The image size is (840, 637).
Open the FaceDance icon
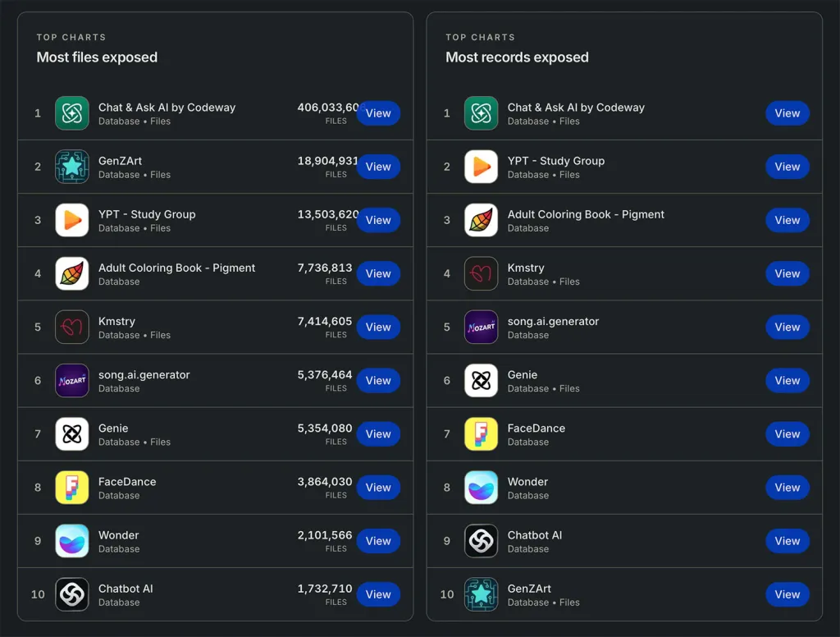(71, 487)
